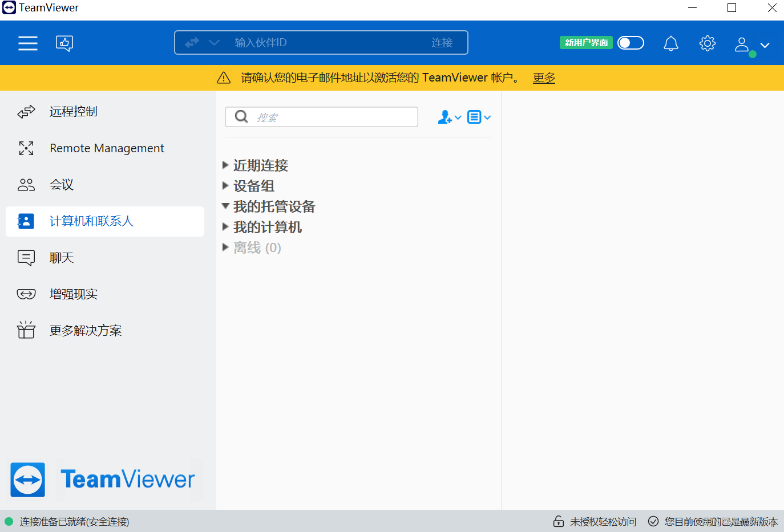Click the unlocked padlock status icon
The height and width of the screenshot is (532, 784).
[559, 521]
